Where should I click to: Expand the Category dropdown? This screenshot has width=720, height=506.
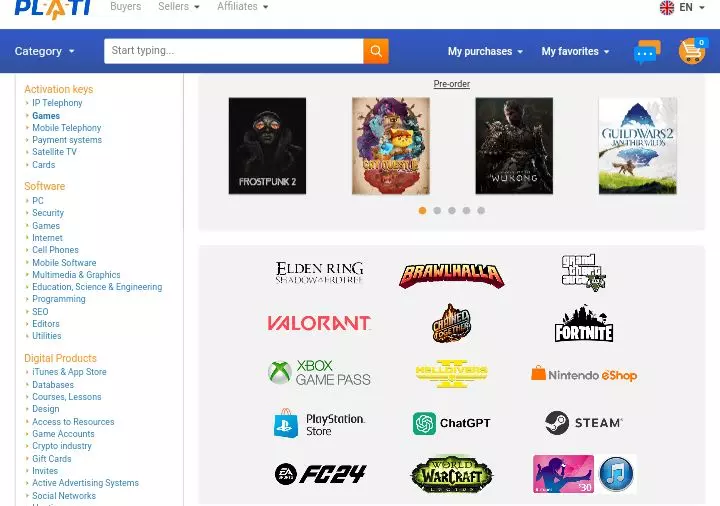coord(44,51)
